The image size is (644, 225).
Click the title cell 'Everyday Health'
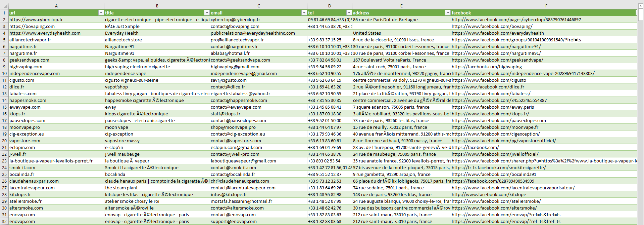click(157, 33)
